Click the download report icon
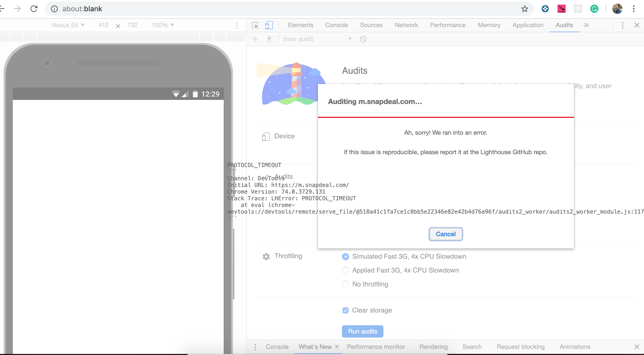The width and height of the screenshot is (644, 355). pos(269,39)
